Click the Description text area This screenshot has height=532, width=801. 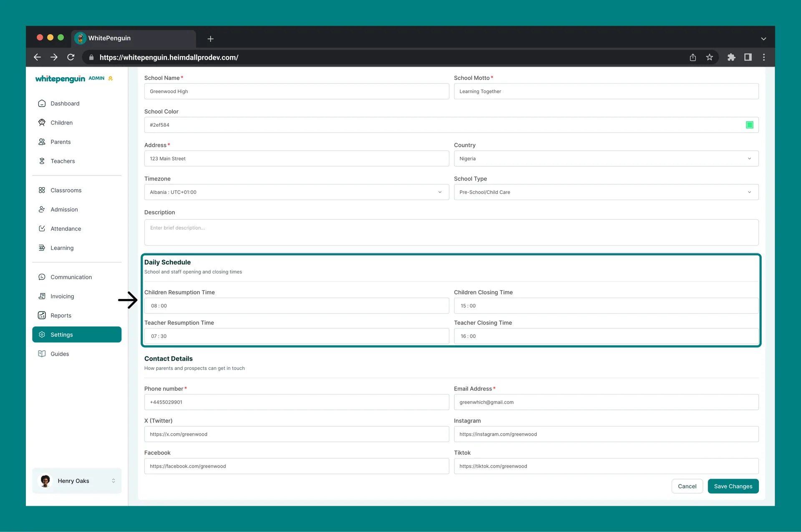coord(451,232)
